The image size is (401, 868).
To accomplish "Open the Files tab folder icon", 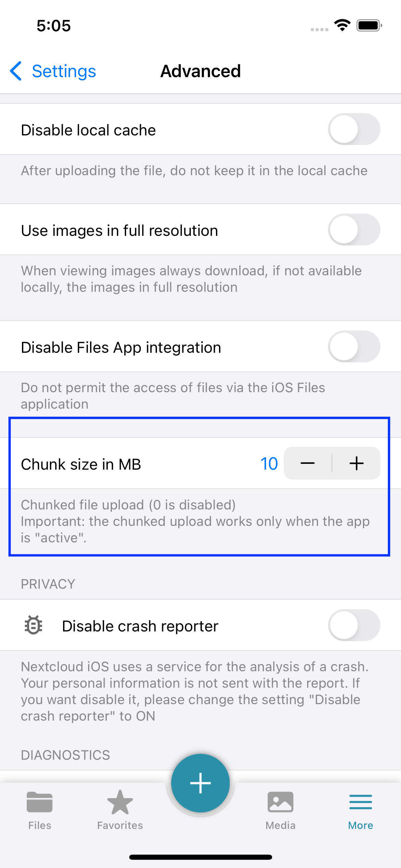I will pyautogui.click(x=40, y=802).
